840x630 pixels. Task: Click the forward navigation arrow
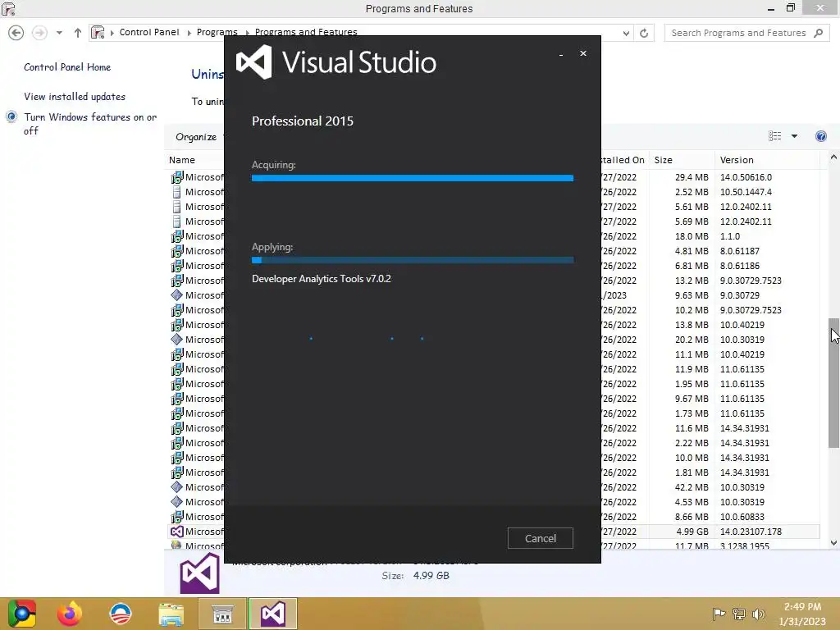[x=39, y=33]
